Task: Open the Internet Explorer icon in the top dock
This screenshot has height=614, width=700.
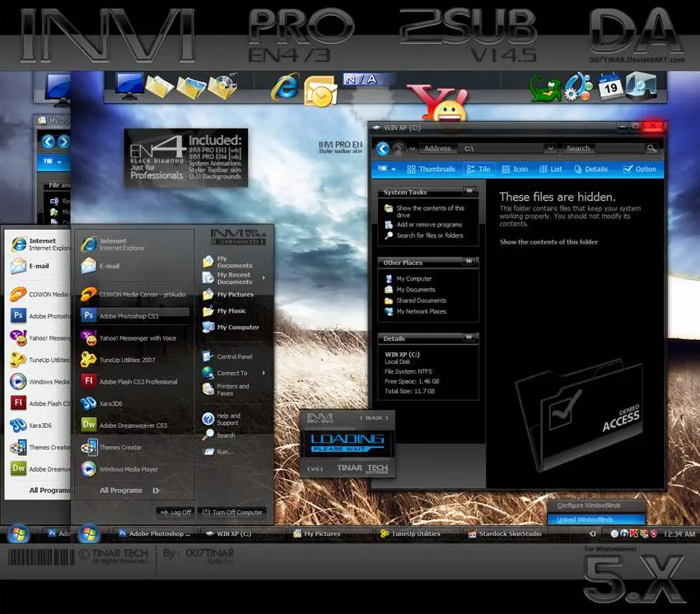Action: [x=285, y=86]
